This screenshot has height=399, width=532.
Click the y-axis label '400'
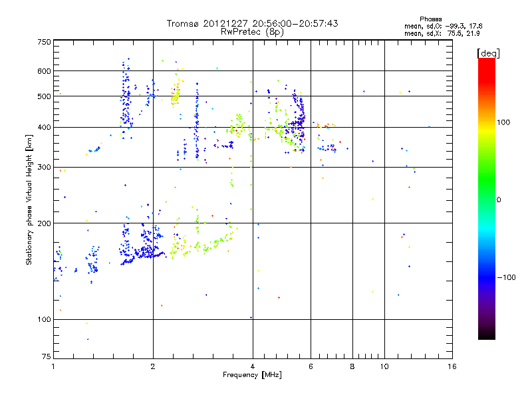point(44,127)
